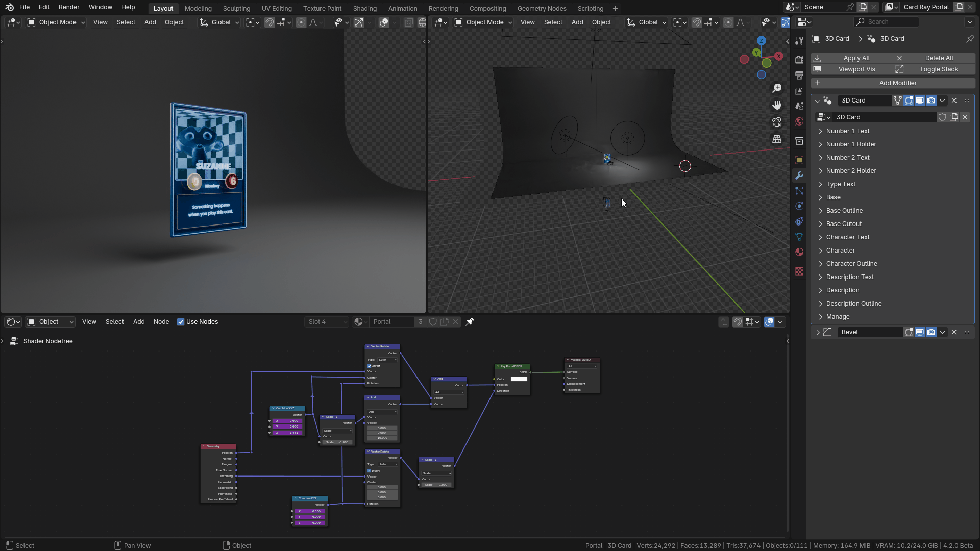Open the Material properties tab icon
980x551 pixels.
(799, 252)
